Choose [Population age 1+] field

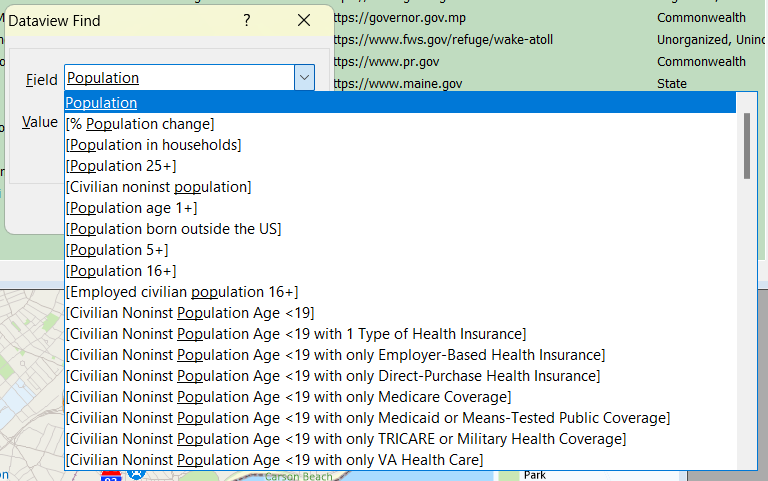pyautogui.click(x=131, y=208)
